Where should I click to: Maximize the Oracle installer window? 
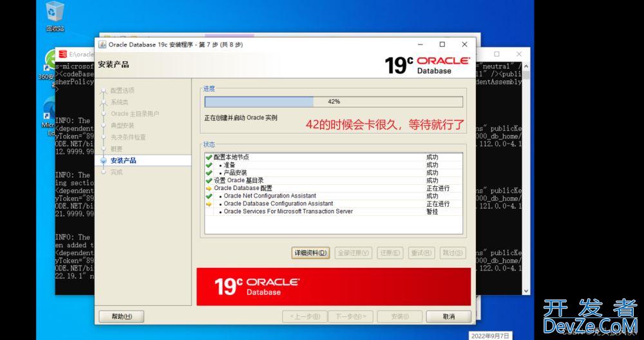click(442, 44)
